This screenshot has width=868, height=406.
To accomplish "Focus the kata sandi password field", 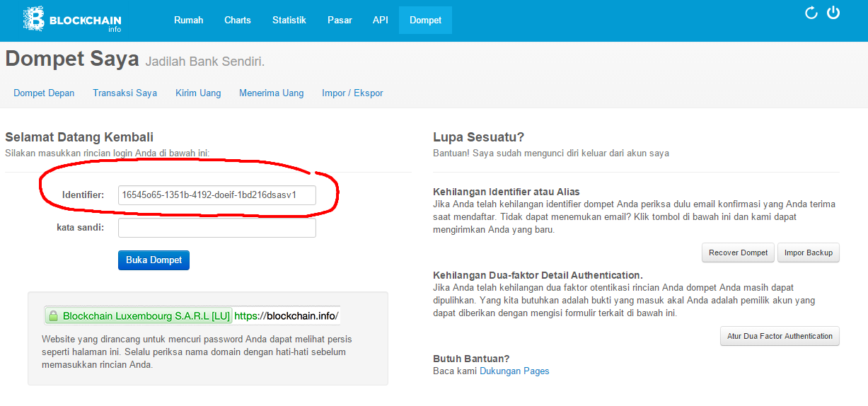I will coord(217,228).
